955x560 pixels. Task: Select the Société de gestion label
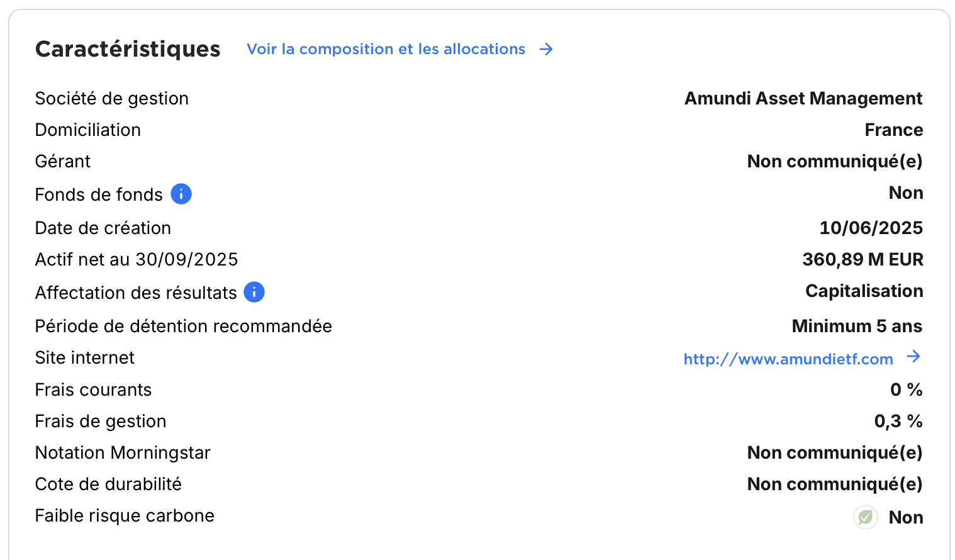coord(112,98)
